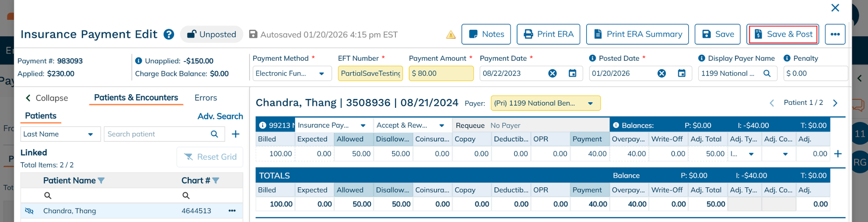Filter the Patient Name column
The width and height of the screenshot is (868, 222).
101,181
